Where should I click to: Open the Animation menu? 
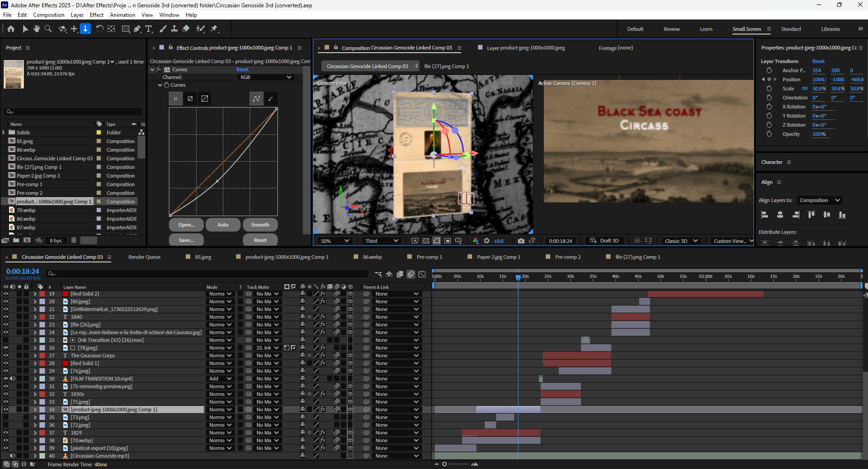(122, 15)
